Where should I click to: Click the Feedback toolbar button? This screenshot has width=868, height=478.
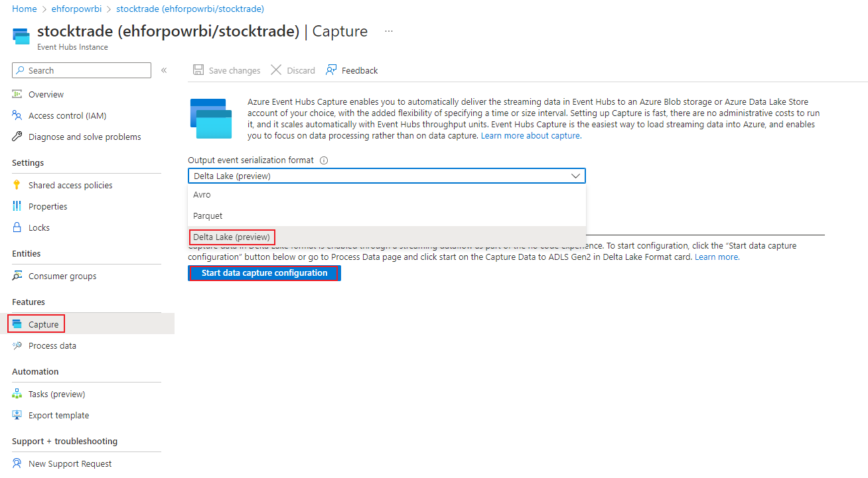pos(352,70)
